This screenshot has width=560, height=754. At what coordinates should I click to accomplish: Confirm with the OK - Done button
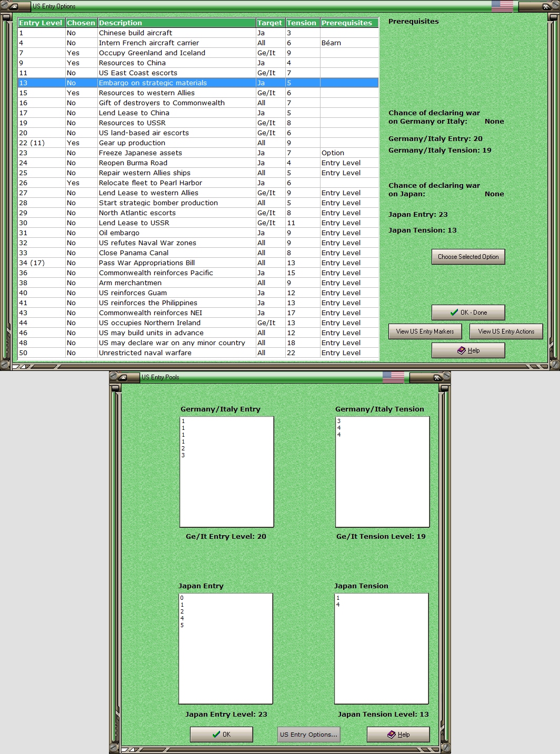click(468, 313)
